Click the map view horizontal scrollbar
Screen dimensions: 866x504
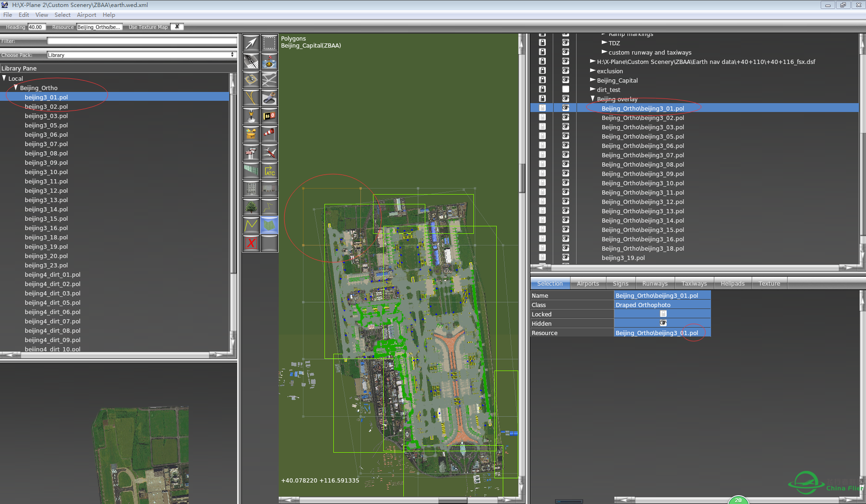tap(399, 500)
